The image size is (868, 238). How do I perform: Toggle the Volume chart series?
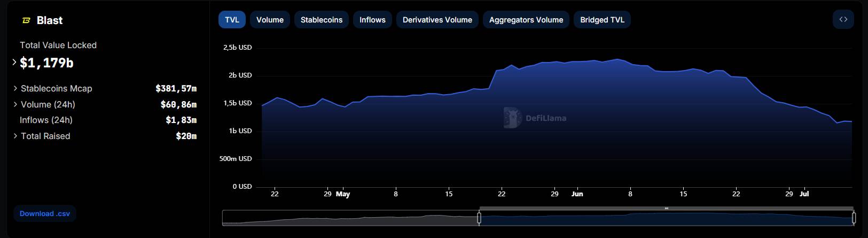270,20
